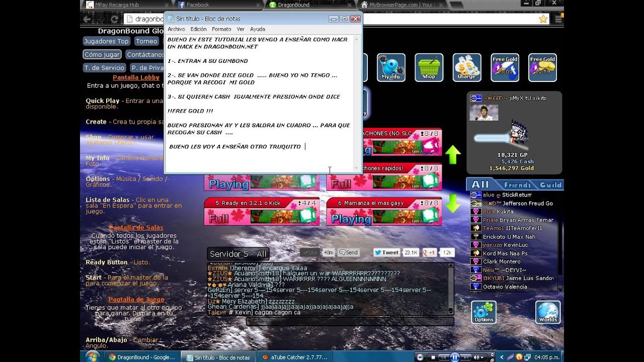Image resolution: width=644 pixels, height=362 pixels.
Task: Open the My info icon
Action: pyautogui.click(x=391, y=67)
